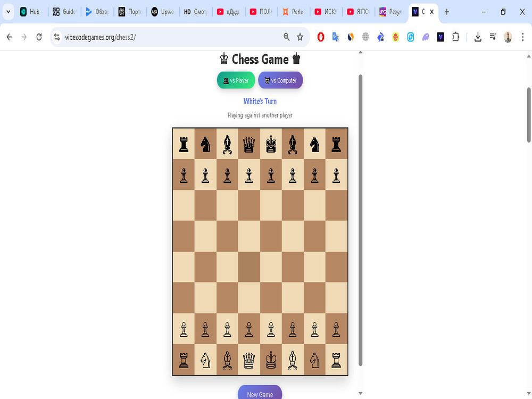
Task: Select white bishop beside the queen
Action: (227, 360)
